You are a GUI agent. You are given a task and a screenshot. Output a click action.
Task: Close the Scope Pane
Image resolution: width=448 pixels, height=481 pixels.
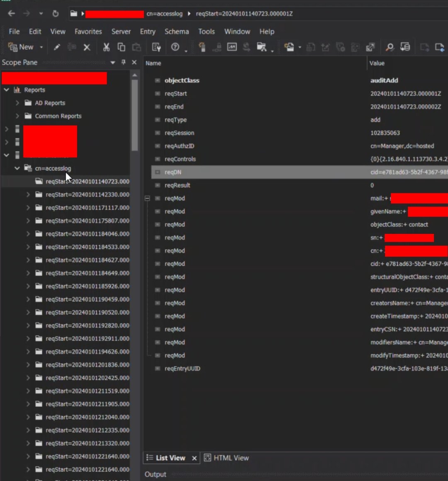(x=134, y=62)
